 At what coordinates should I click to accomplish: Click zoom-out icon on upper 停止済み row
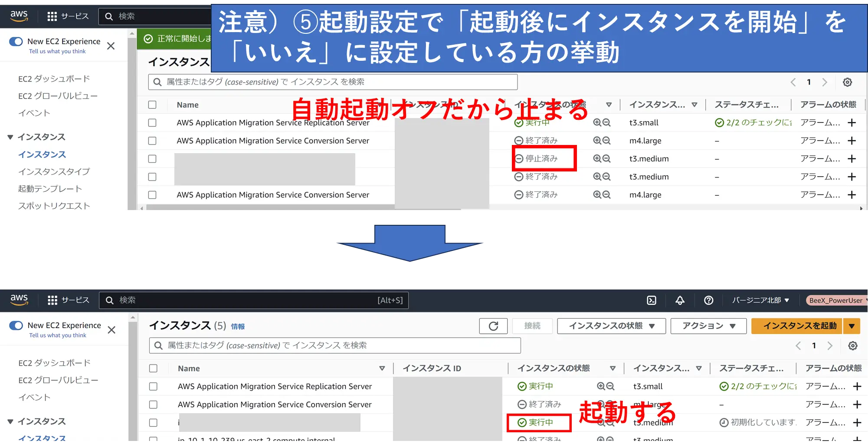tap(606, 159)
